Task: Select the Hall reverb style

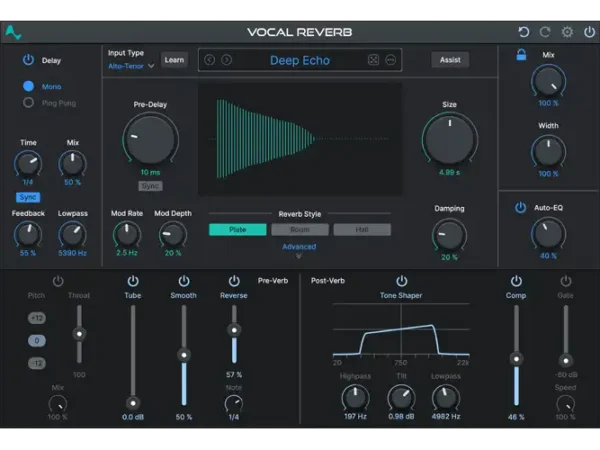Action: 362,230
